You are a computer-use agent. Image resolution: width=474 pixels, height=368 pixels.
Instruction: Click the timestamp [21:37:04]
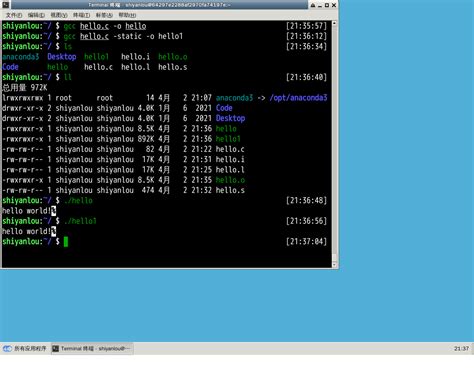pyautogui.click(x=306, y=242)
